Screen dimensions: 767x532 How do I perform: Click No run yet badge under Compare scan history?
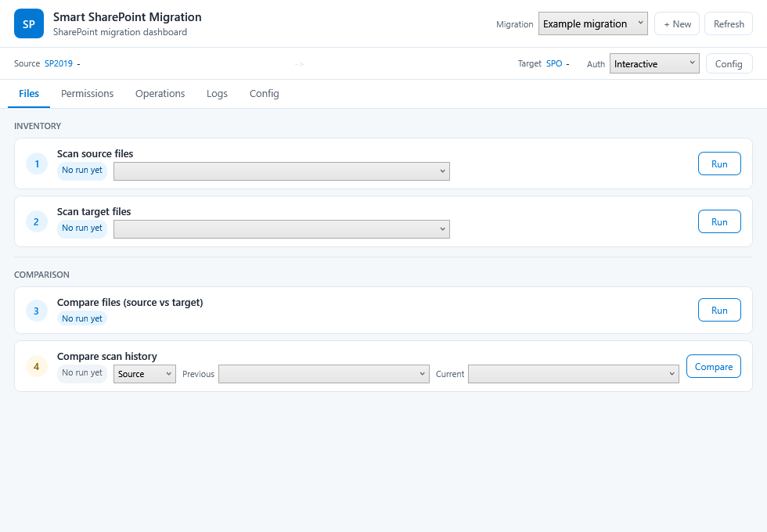point(82,372)
